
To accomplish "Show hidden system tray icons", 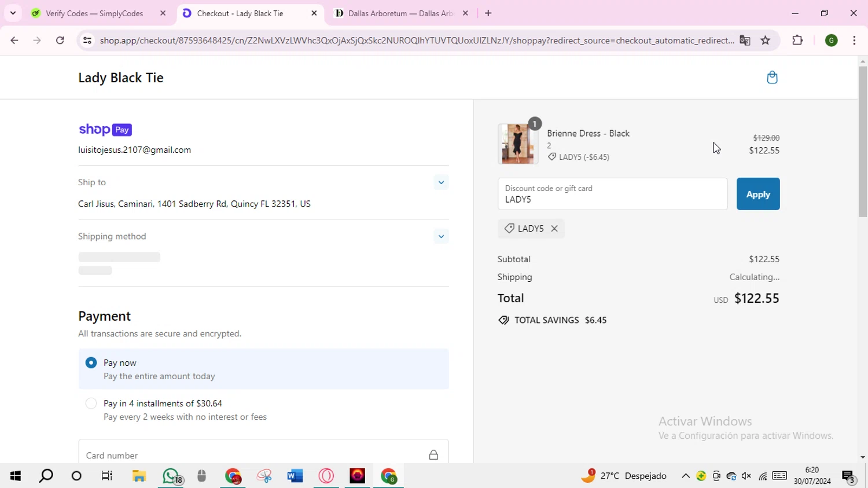I will (x=686, y=476).
